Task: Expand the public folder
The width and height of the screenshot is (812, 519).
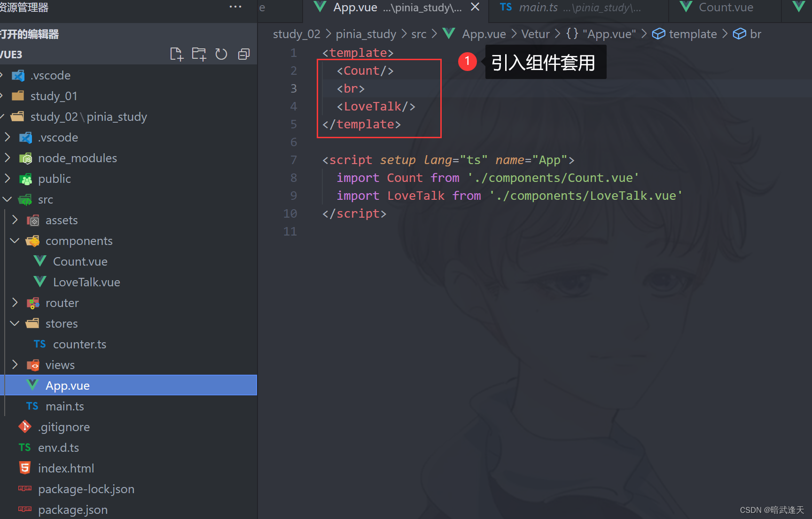Action: click(x=8, y=179)
